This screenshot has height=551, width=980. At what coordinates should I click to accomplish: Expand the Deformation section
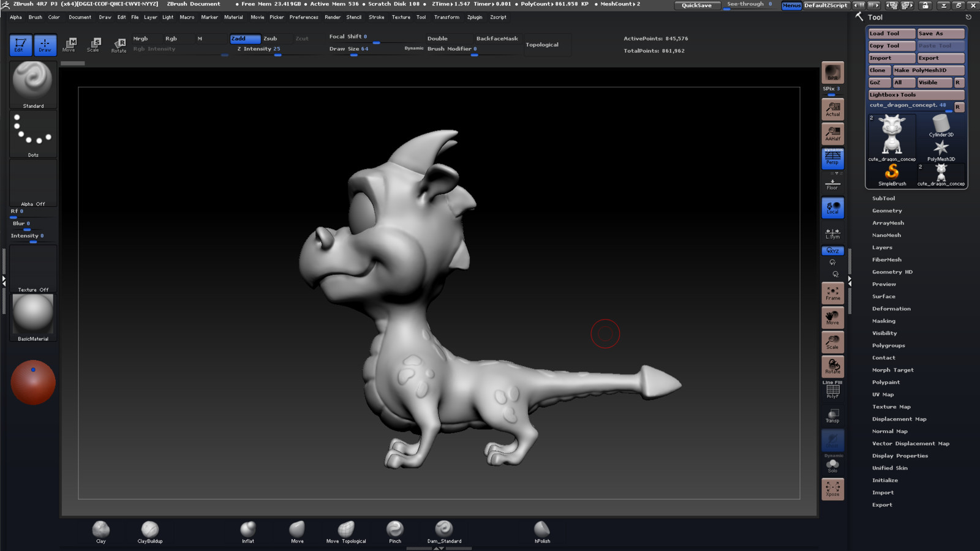(x=891, y=309)
